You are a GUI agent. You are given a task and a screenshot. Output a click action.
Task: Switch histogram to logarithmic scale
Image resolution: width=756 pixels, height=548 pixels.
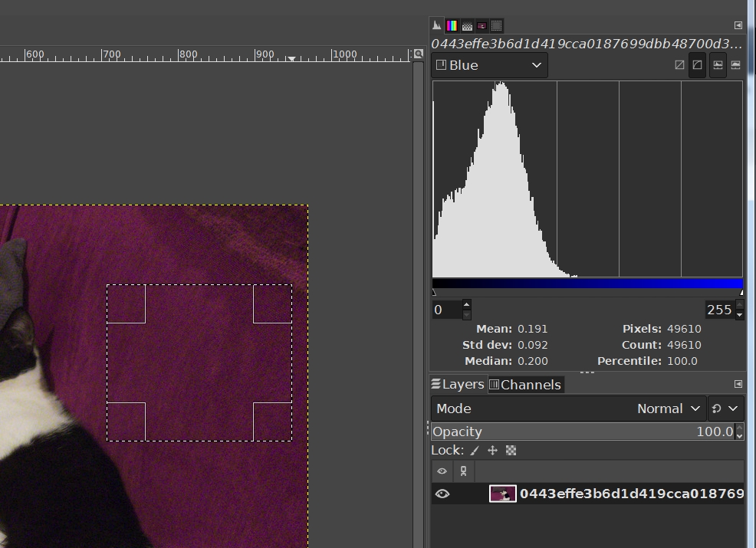click(697, 65)
